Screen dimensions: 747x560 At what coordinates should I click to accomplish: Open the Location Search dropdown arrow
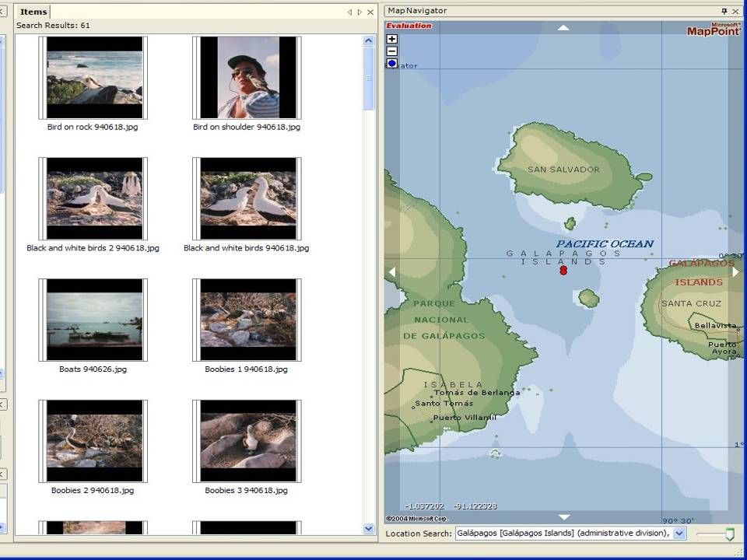pos(680,534)
